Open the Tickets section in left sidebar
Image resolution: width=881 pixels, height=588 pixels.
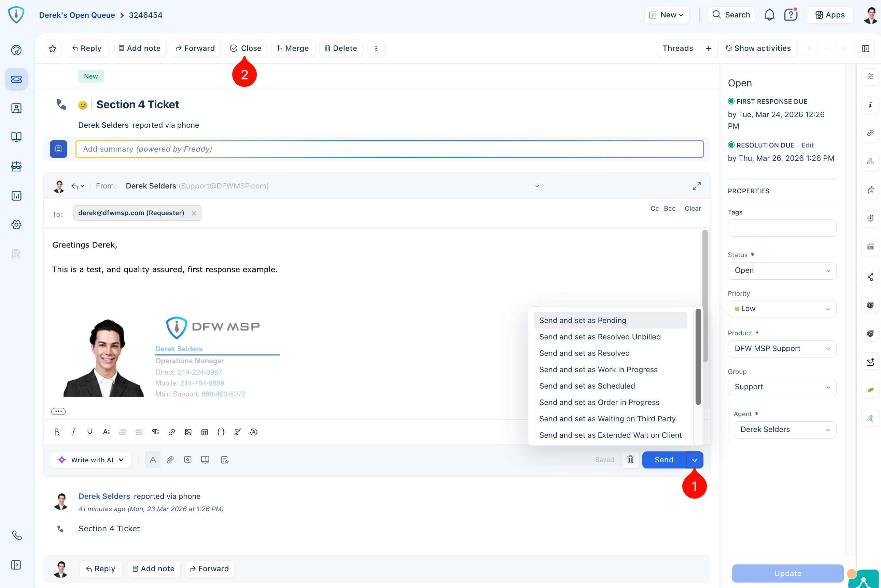pyautogui.click(x=16, y=79)
